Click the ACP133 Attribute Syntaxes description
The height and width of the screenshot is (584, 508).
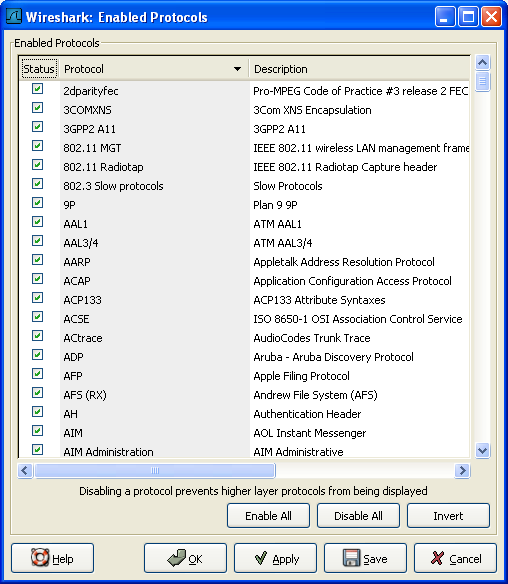click(x=319, y=300)
